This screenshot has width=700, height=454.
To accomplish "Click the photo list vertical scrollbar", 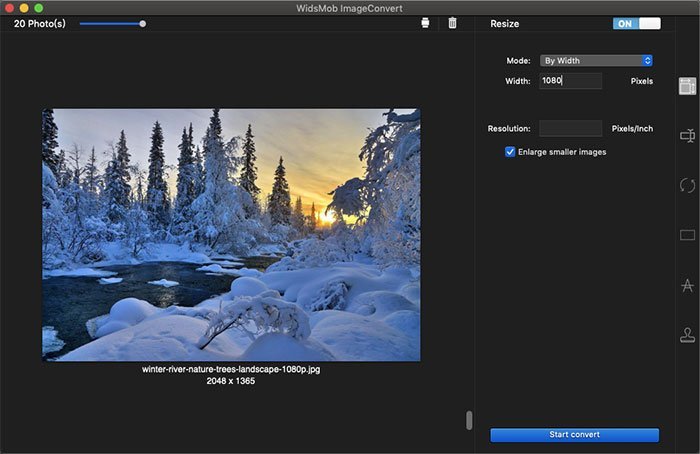I will pos(469,420).
